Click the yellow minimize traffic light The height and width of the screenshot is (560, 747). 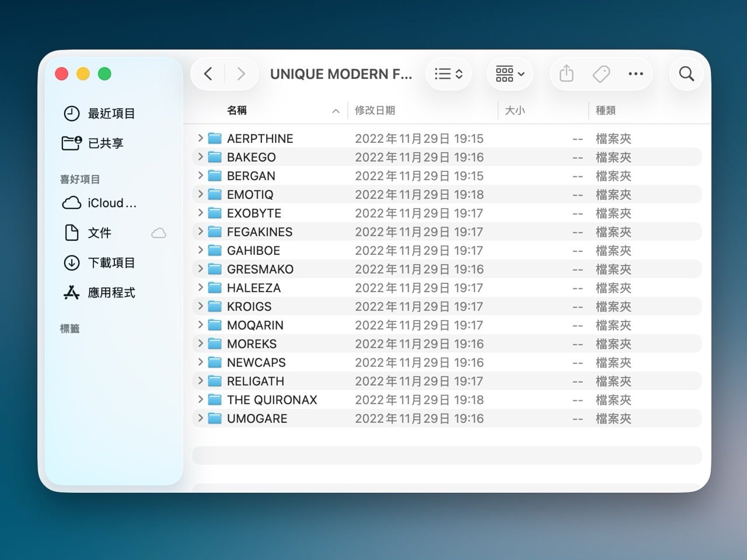tap(83, 73)
